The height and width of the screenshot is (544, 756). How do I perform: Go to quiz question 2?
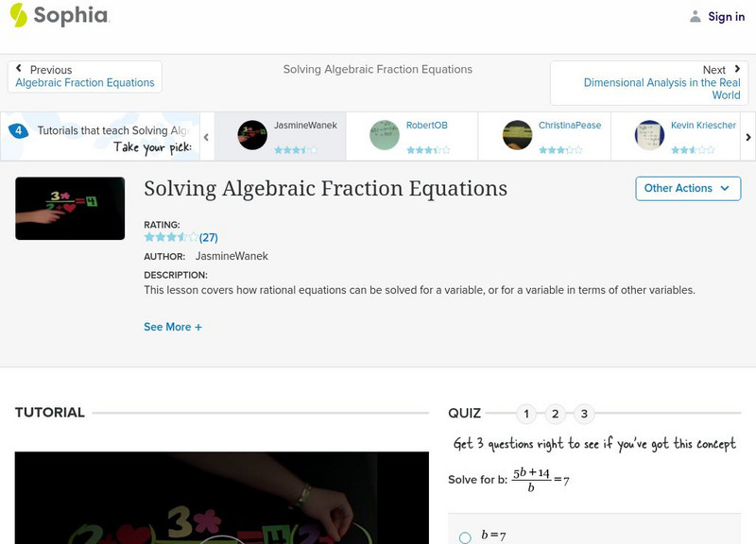point(556,414)
